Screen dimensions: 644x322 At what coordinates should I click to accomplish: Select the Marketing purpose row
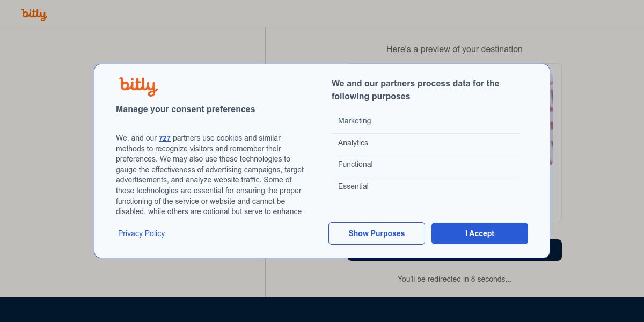click(426, 121)
